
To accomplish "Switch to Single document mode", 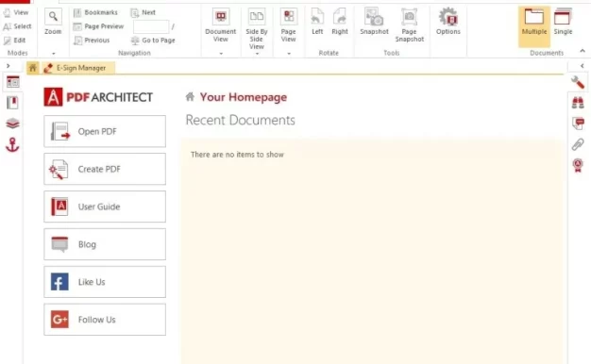I will [x=563, y=22].
